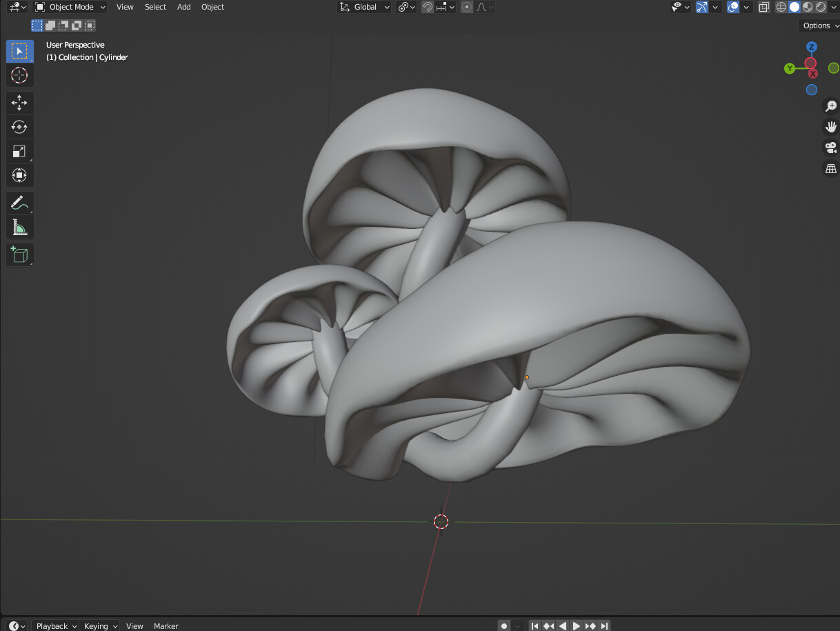Viewport: 840px width, 631px height.
Task: Activate the Scale tool
Action: click(19, 150)
